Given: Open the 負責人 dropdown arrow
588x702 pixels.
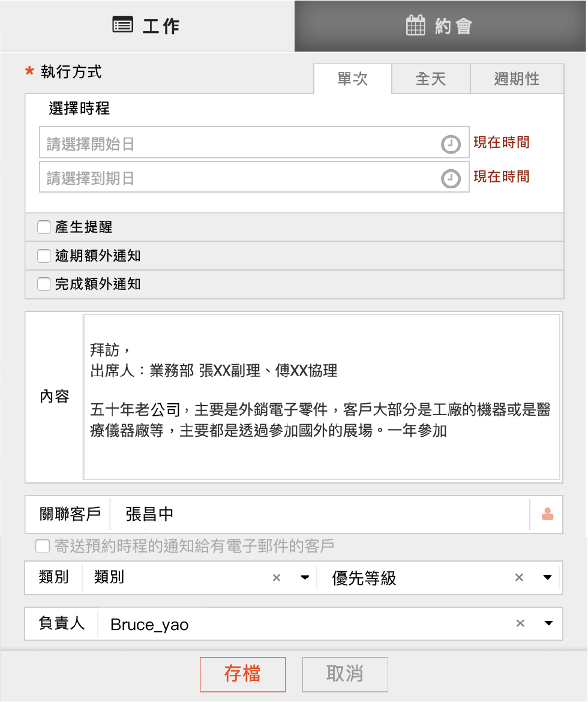Looking at the screenshot, I should coord(548,623).
